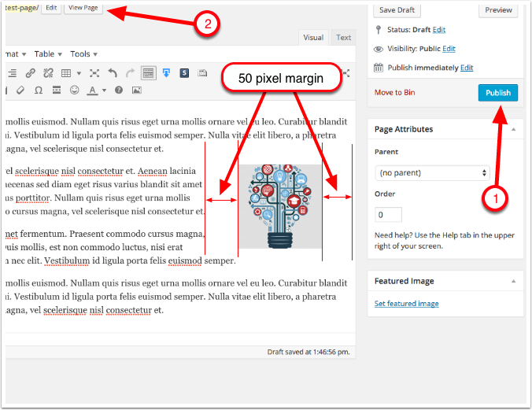Click the publish calendar icon

[379, 68]
